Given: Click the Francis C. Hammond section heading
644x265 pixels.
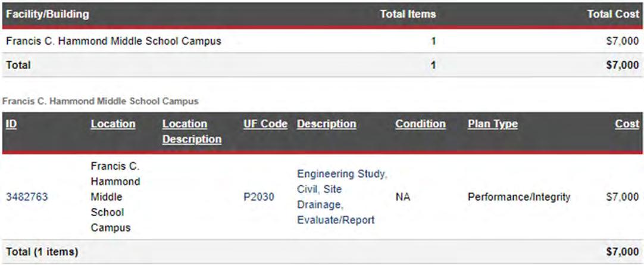Looking at the screenshot, I should pyautogui.click(x=100, y=101).
